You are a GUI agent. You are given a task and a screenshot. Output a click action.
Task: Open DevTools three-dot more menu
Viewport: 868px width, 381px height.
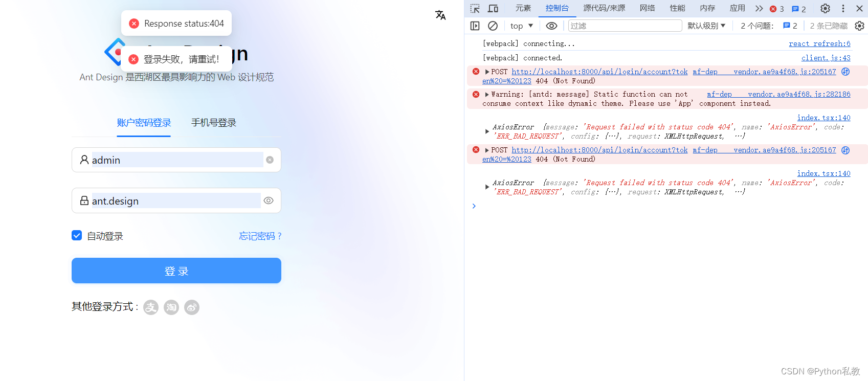click(843, 9)
